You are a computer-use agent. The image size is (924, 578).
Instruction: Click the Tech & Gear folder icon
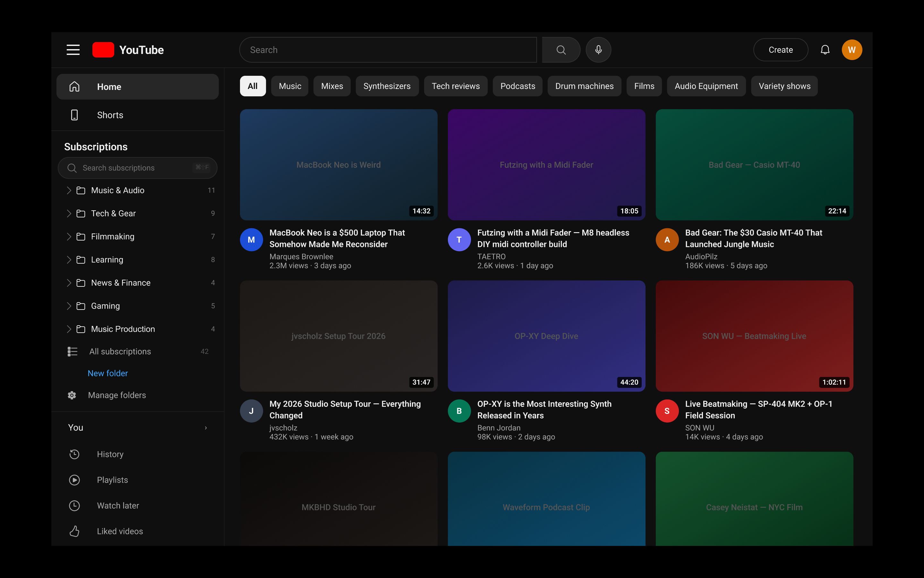pyautogui.click(x=81, y=213)
